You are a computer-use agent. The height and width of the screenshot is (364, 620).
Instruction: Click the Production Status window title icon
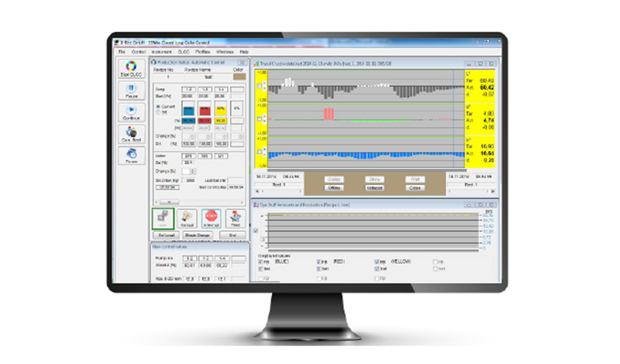pyautogui.click(x=153, y=62)
